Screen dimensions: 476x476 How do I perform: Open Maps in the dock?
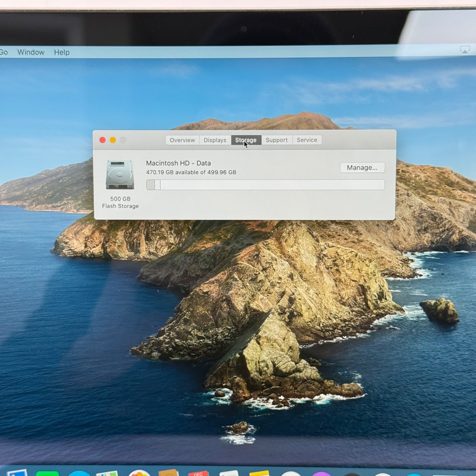click(107, 473)
